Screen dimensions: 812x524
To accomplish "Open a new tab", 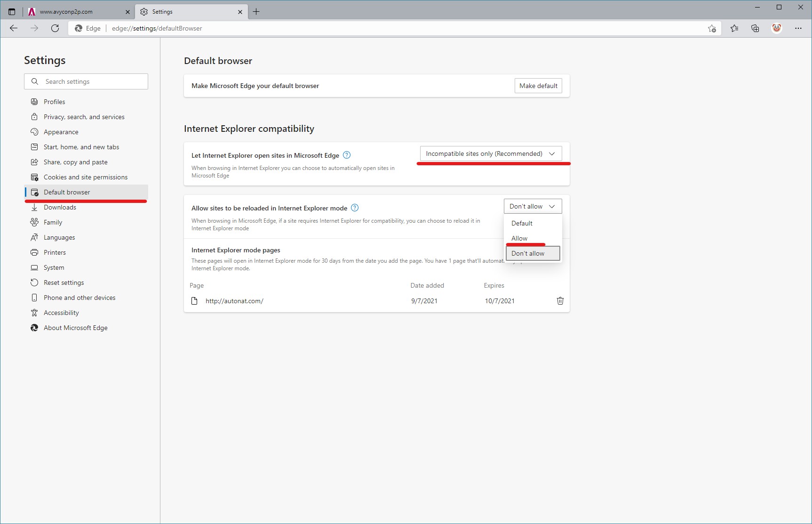I will pyautogui.click(x=256, y=12).
